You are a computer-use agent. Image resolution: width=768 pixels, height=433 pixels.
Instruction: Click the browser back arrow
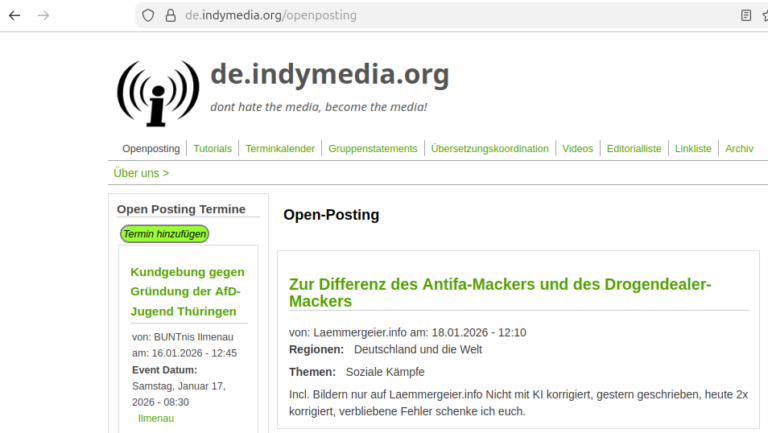14,15
